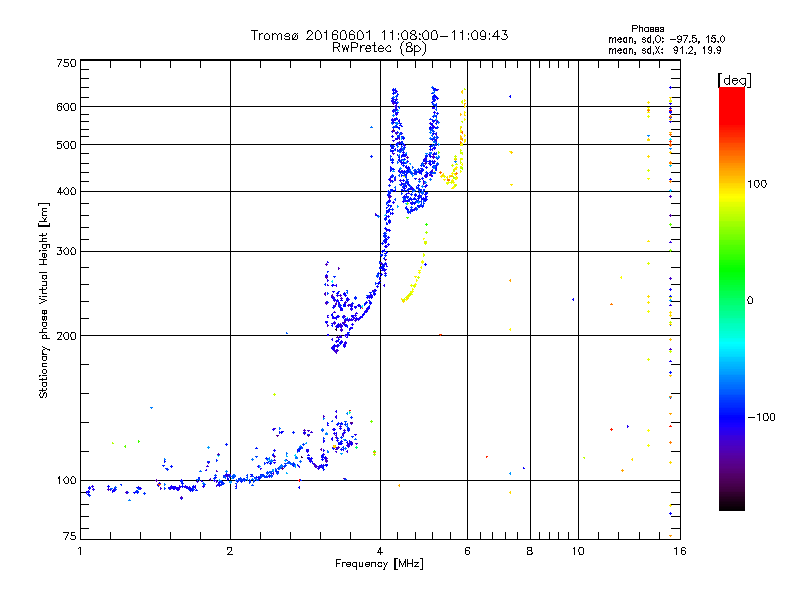Click the colorbar tick label '-100'
This screenshot has width=800, height=600.
761,417
